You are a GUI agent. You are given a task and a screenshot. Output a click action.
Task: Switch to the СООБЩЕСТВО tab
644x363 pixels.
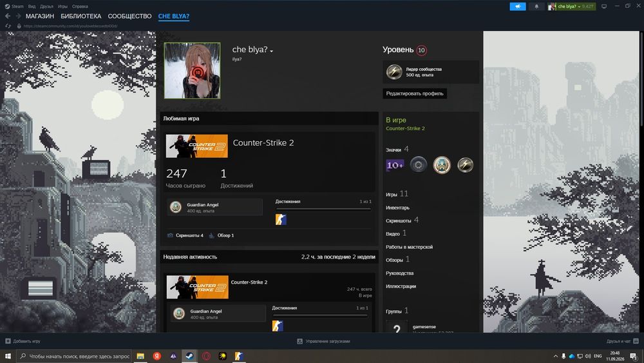(x=130, y=16)
